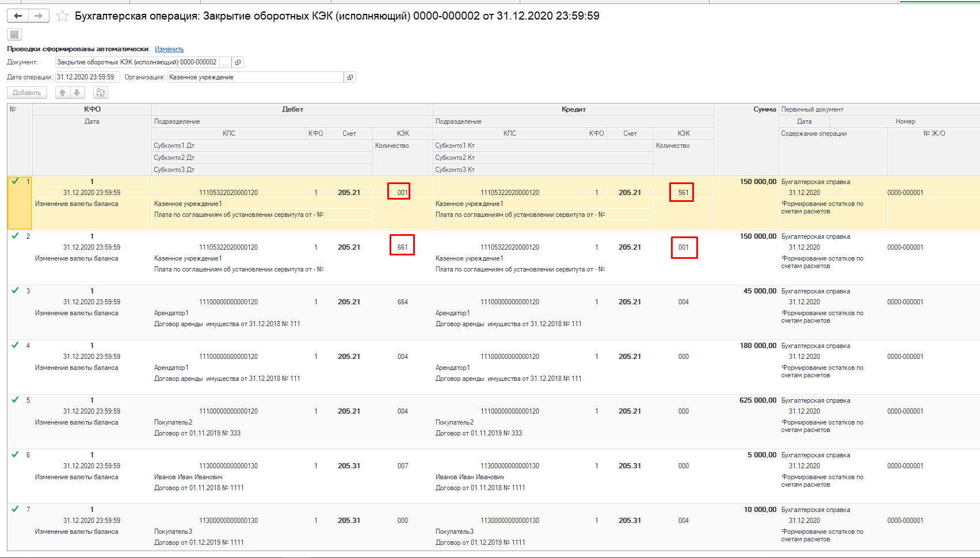980x558 pixels.
Task: Click the green checkmark of entry 3
Action: (x=16, y=291)
